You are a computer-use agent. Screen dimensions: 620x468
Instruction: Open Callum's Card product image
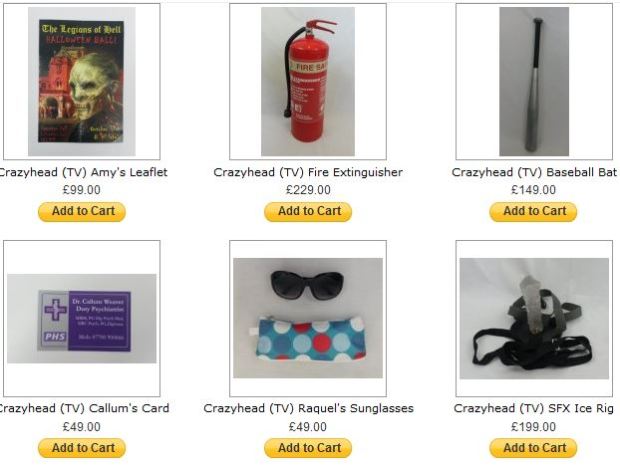click(x=82, y=319)
